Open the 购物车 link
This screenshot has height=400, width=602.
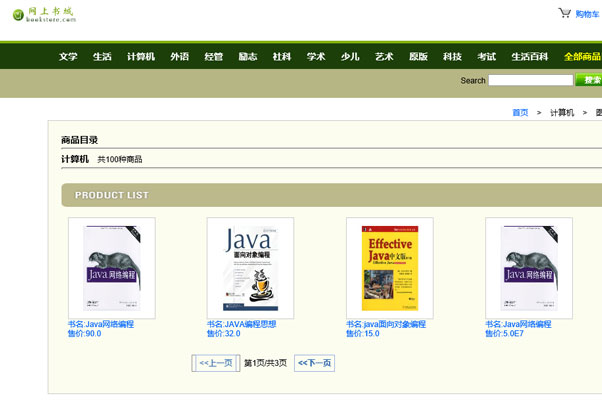click(588, 14)
